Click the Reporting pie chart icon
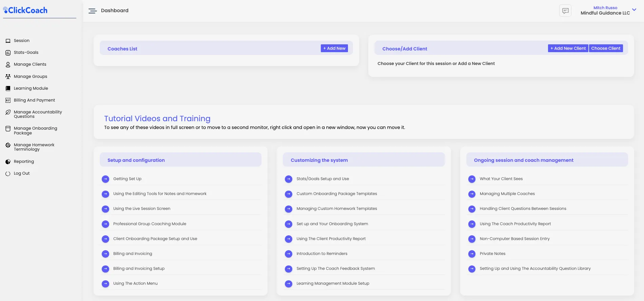644x301 pixels. pos(8,162)
